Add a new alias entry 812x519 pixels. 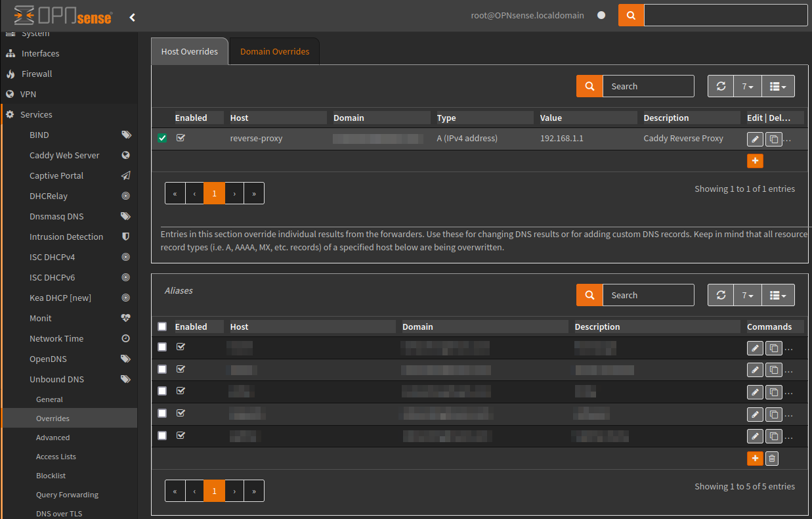click(755, 459)
